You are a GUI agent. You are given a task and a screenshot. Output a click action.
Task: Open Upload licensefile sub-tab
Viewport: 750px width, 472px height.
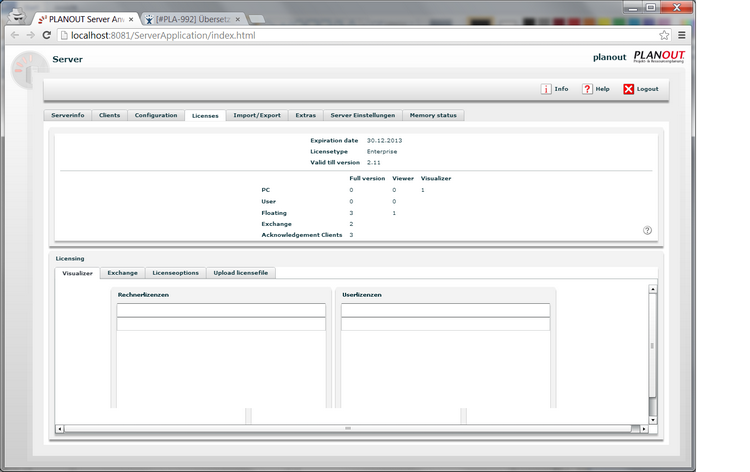click(241, 273)
